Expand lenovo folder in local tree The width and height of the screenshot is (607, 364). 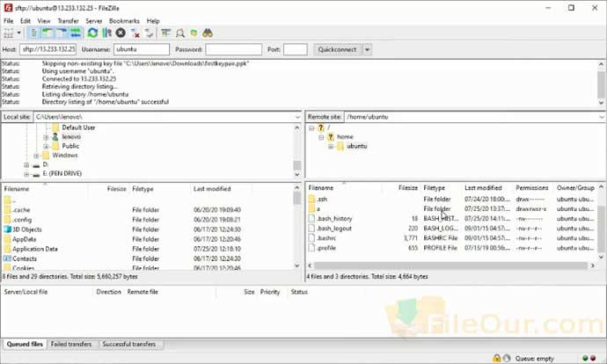[46, 137]
